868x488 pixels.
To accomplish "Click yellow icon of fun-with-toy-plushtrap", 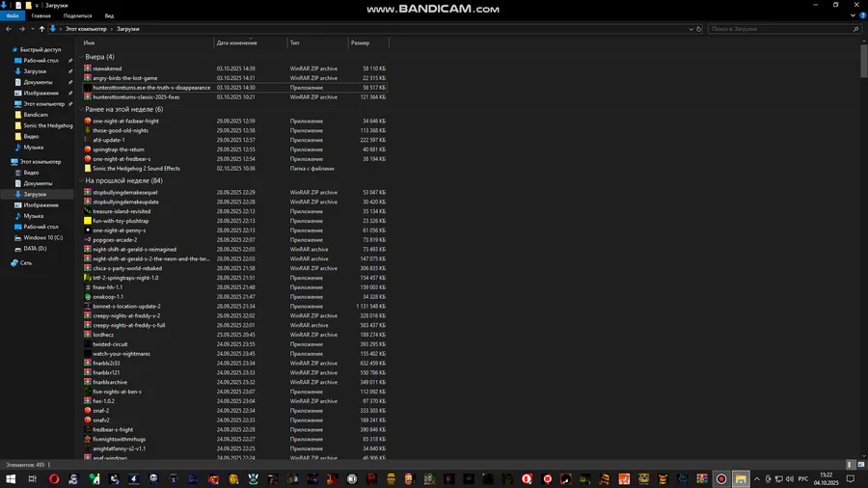I will 88,221.
